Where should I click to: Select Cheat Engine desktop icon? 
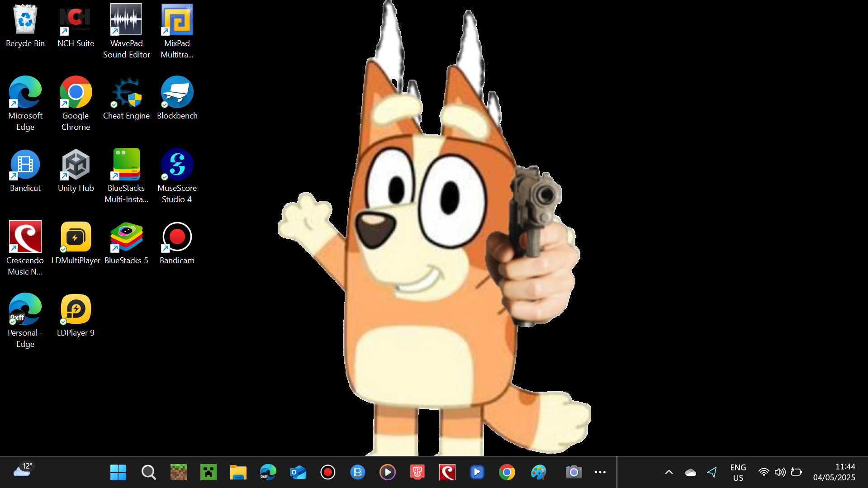pos(126,98)
